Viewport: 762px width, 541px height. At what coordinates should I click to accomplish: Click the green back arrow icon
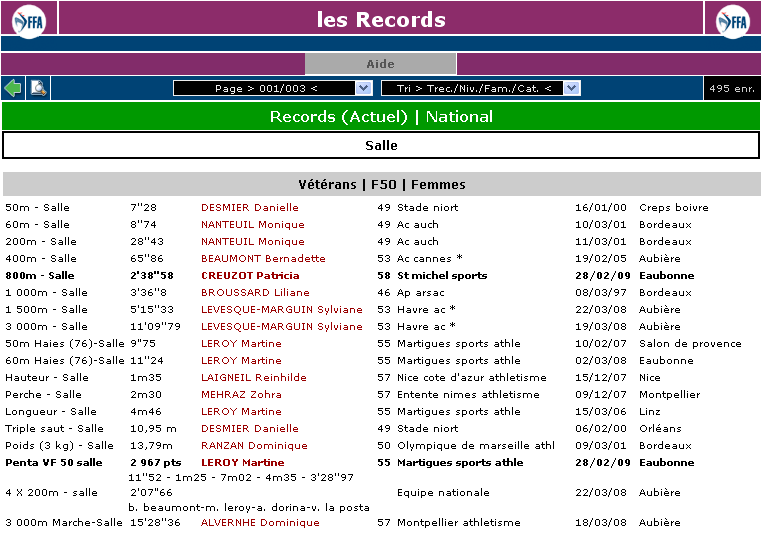pos(13,88)
